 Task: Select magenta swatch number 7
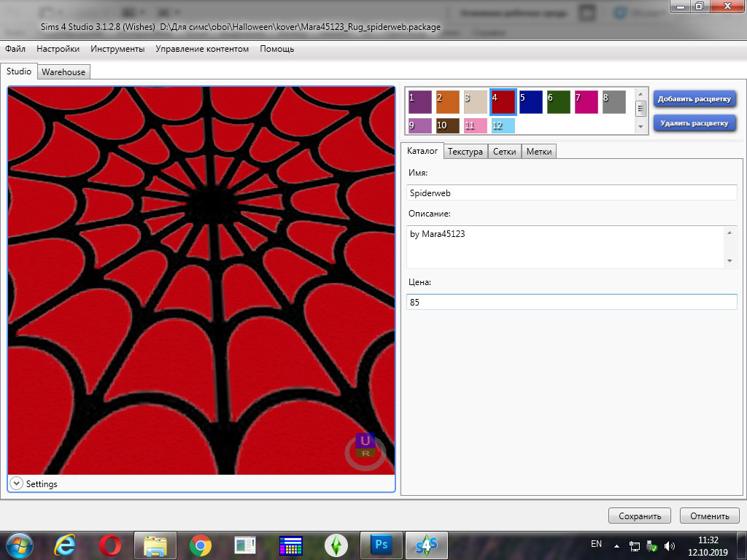pos(586,102)
